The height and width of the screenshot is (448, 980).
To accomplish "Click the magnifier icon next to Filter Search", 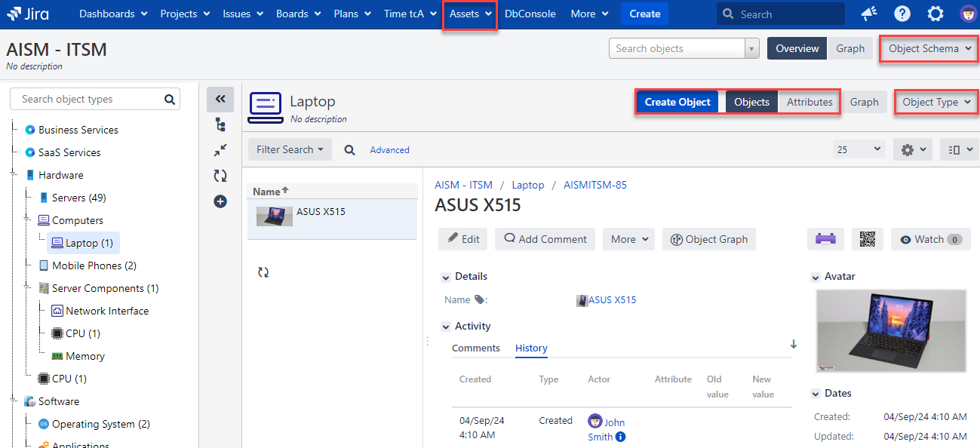I will pos(350,150).
